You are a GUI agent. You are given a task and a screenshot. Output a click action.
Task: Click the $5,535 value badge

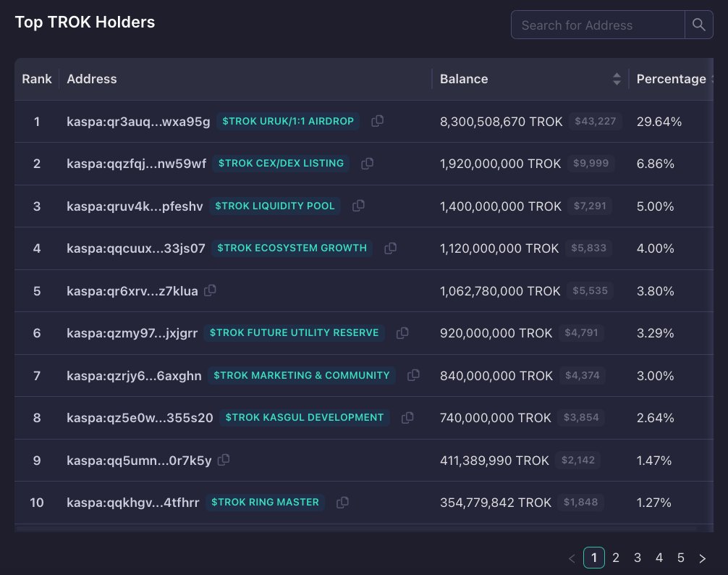click(590, 290)
